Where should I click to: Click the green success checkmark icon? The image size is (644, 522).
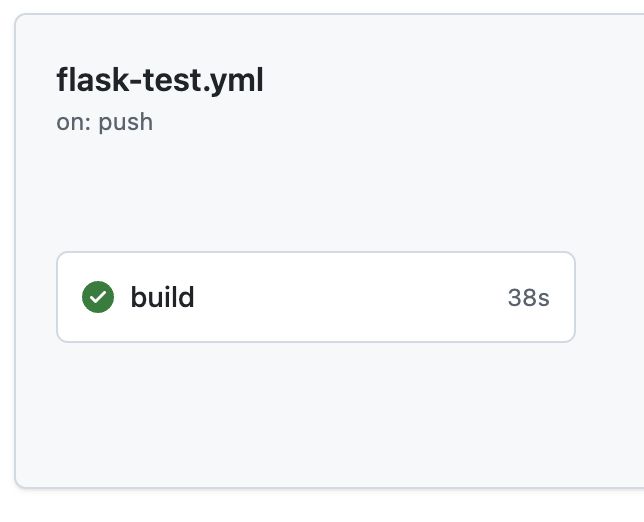point(98,297)
